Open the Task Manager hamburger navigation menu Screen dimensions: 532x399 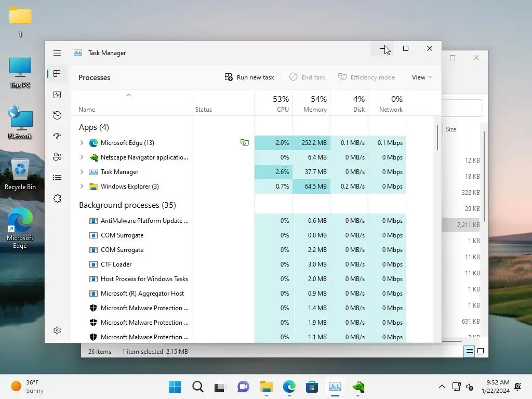coord(57,53)
